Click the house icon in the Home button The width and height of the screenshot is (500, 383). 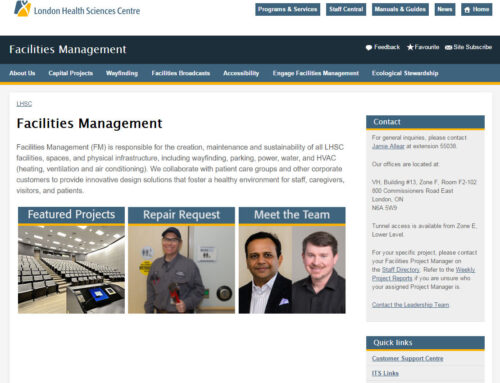[x=467, y=10]
